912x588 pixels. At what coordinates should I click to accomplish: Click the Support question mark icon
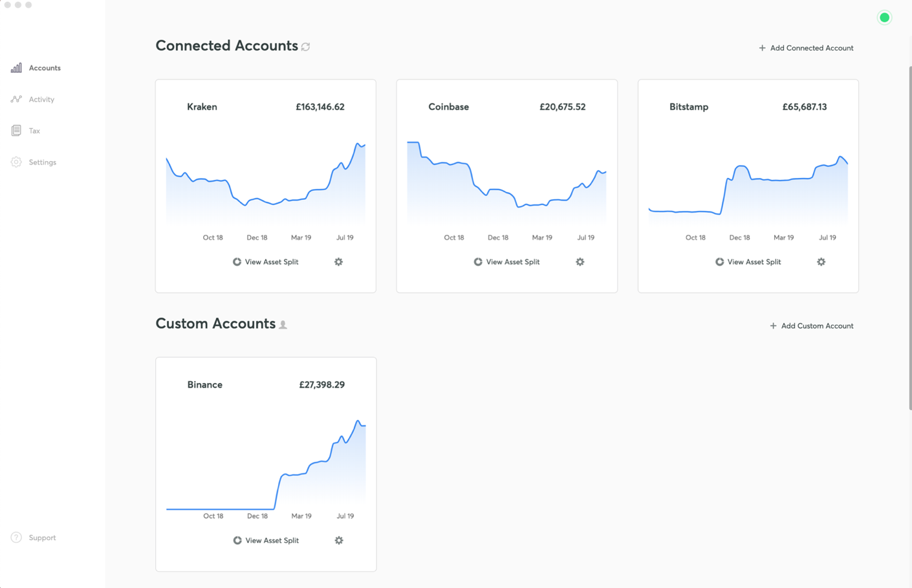click(16, 538)
